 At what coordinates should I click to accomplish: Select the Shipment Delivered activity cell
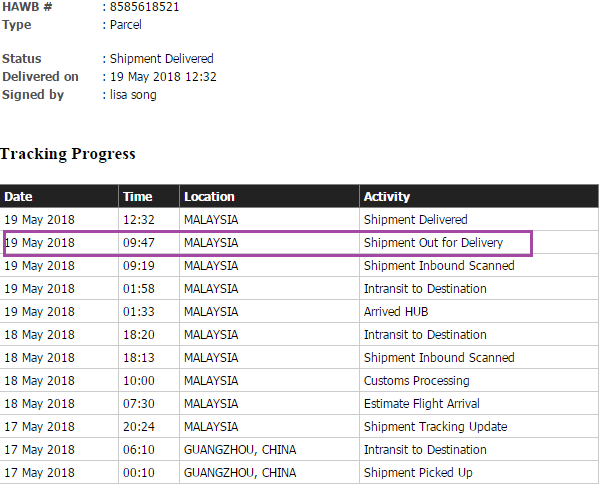click(x=415, y=219)
